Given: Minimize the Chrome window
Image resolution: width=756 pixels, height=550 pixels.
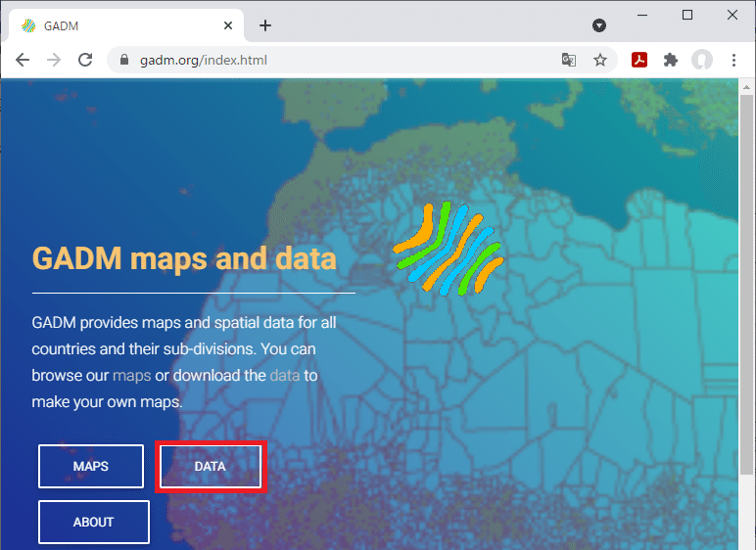Looking at the screenshot, I should click(x=642, y=15).
